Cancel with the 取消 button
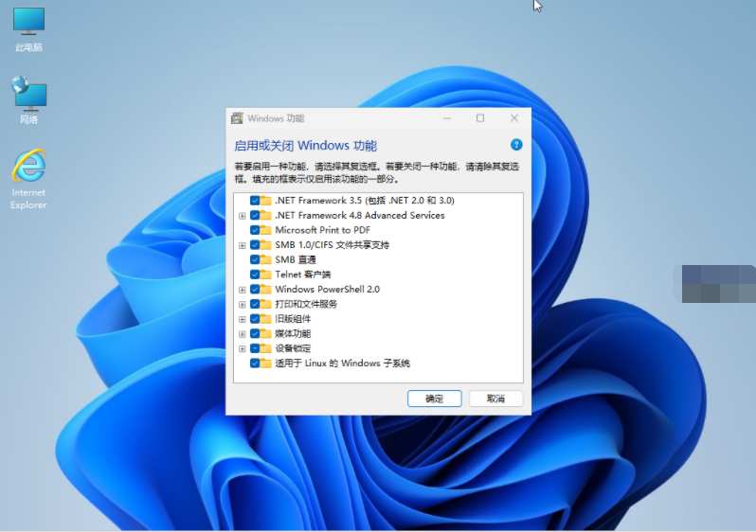756x532 pixels. pos(495,399)
